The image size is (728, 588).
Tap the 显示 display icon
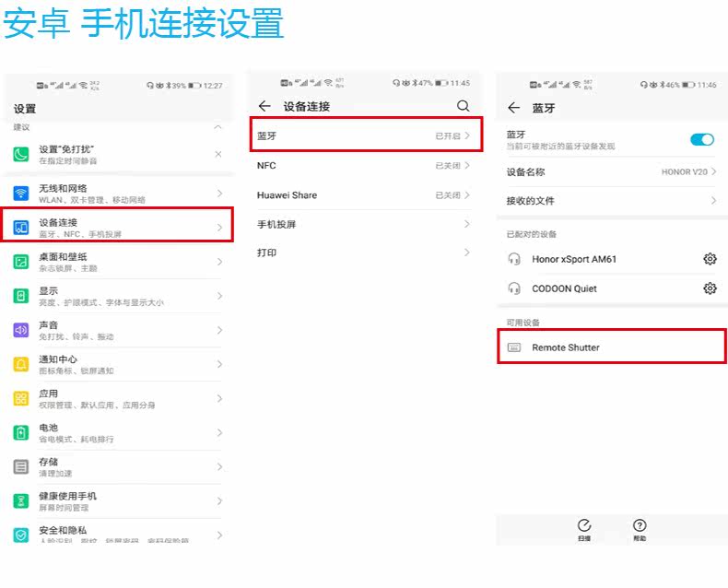(x=21, y=296)
